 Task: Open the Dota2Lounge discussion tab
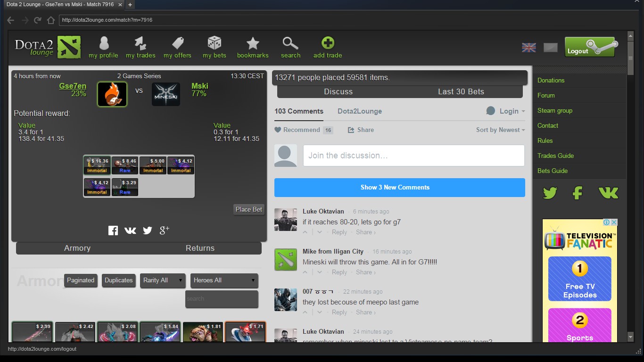tap(360, 111)
